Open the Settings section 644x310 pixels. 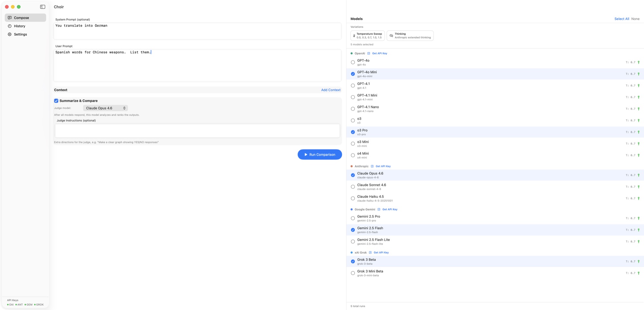pyautogui.click(x=25, y=34)
